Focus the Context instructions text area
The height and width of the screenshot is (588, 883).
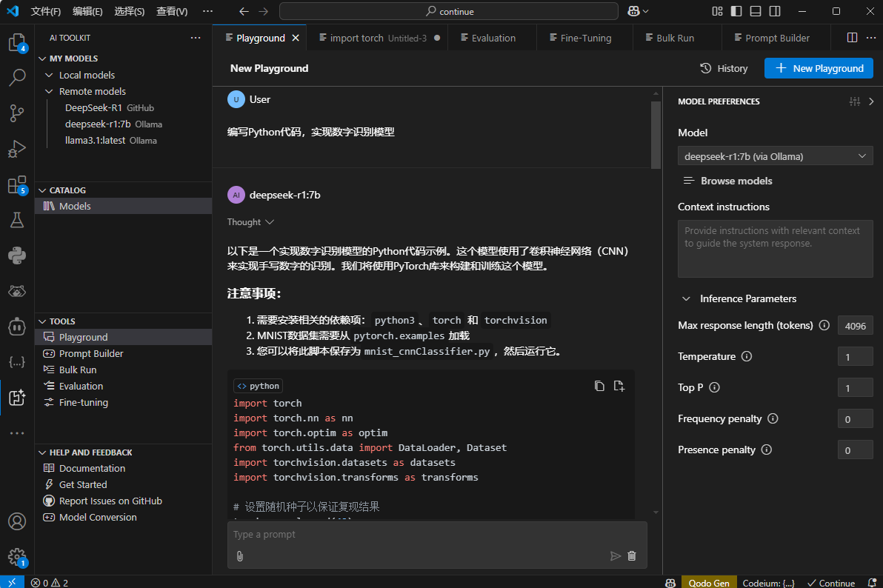(775, 248)
